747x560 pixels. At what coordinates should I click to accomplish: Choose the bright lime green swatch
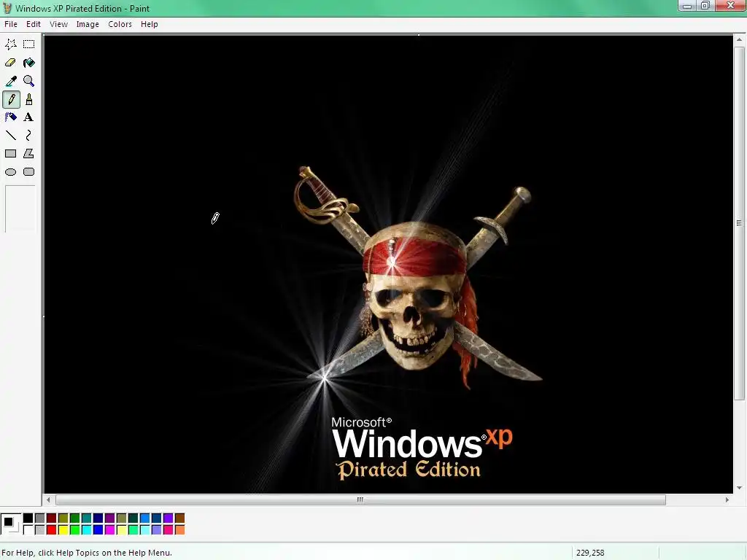click(x=75, y=529)
